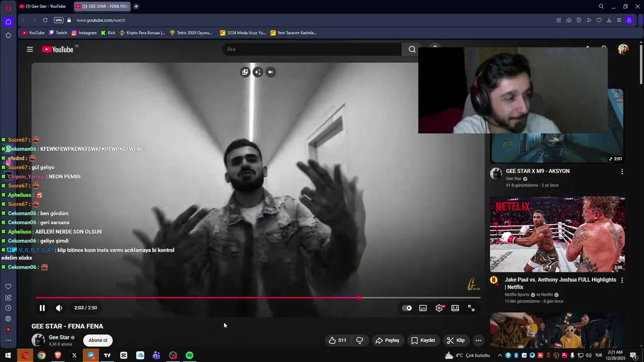The width and height of the screenshot is (644, 362).
Task: Open the weather widget showing 4°C Çok bulutlu
Action: (467, 355)
